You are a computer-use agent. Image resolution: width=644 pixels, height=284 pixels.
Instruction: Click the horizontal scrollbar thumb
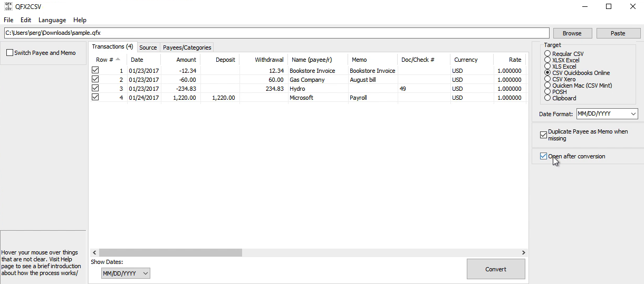[x=170, y=253]
